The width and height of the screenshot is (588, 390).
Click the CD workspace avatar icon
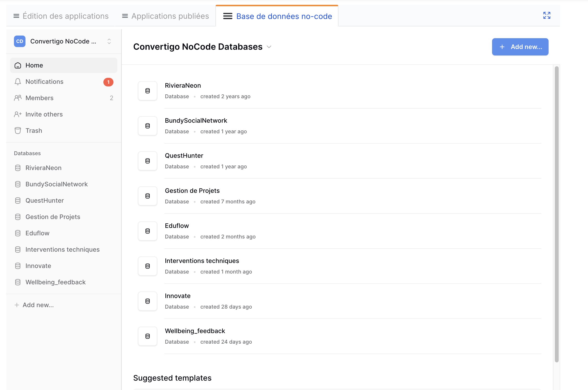20,41
